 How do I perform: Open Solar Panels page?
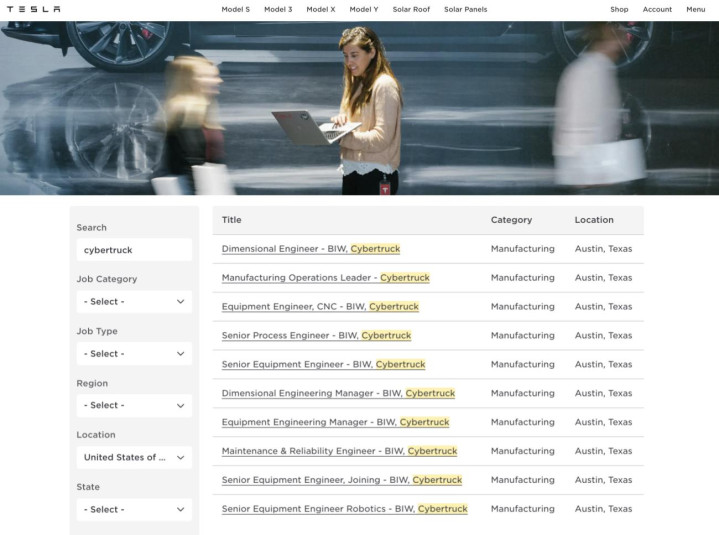pos(465,9)
